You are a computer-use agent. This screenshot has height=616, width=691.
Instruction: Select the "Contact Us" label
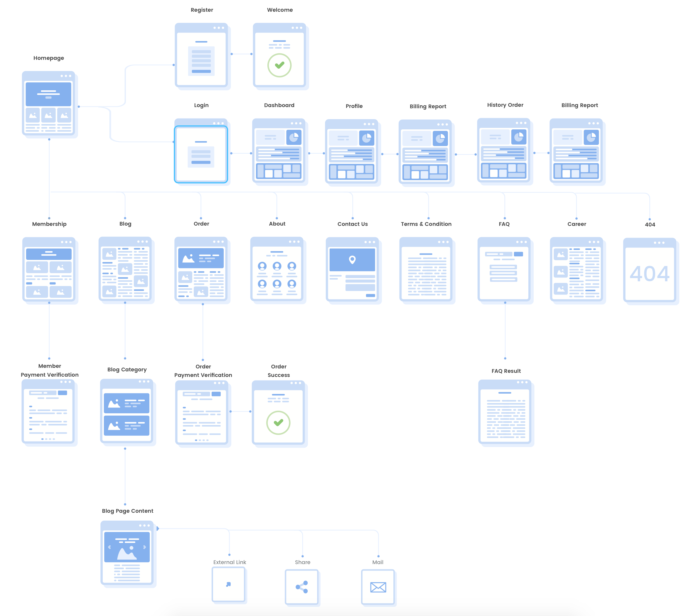352,224
